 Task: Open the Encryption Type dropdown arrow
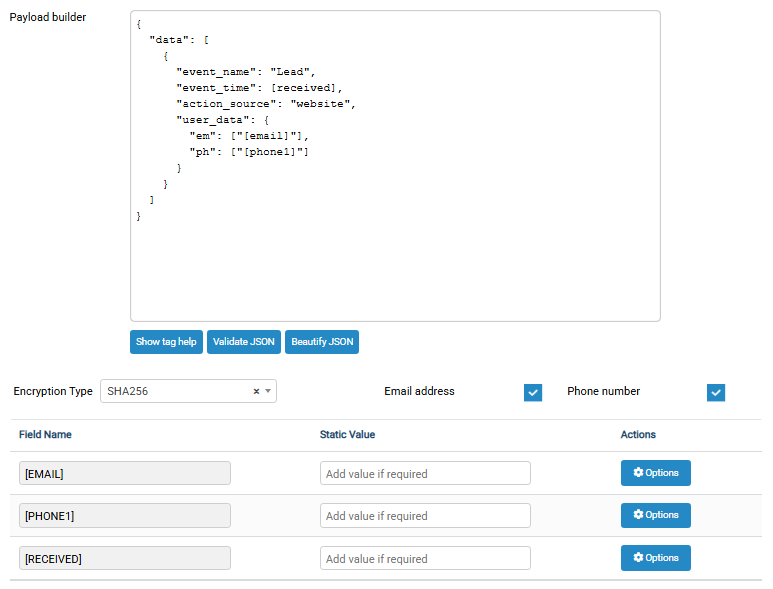(268, 391)
